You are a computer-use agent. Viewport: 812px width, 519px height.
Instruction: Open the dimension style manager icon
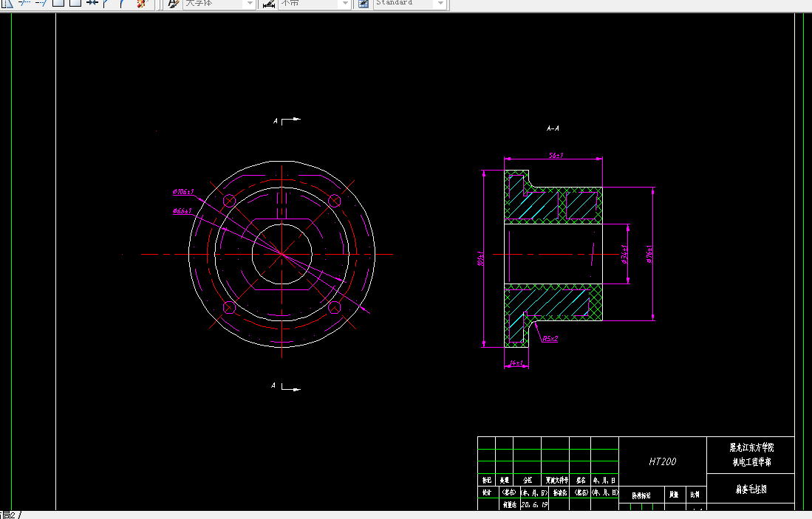pos(269,4)
